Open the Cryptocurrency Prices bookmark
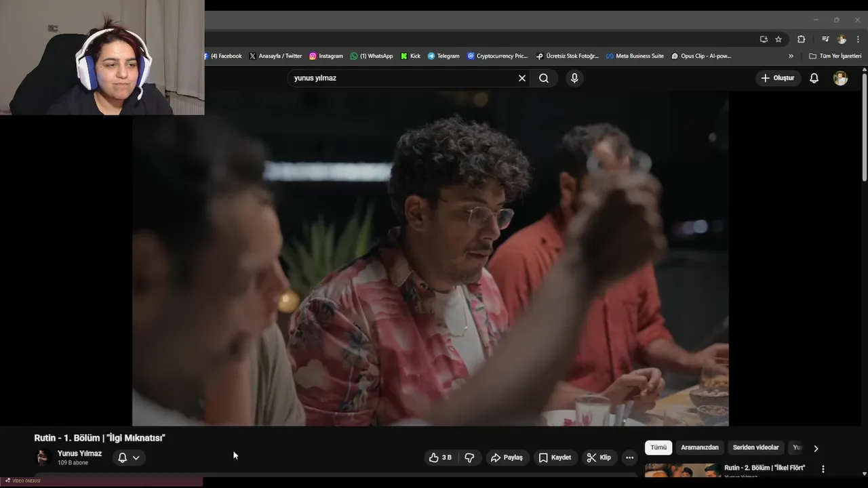This screenshot has width=868, height=488. click(497, 56)
